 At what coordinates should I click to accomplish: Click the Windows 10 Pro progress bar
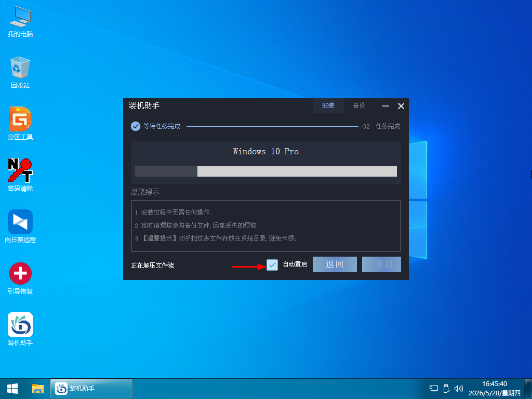(x=265, y=171)
